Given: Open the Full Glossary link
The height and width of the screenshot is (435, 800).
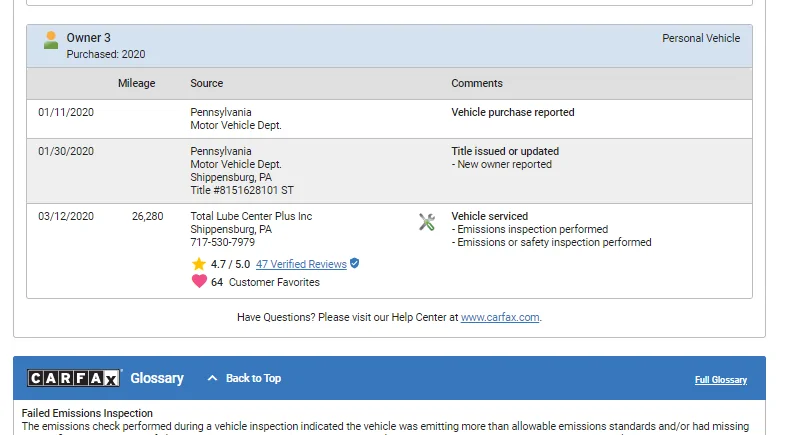Looking at the screenshot, I should [720, 380].
